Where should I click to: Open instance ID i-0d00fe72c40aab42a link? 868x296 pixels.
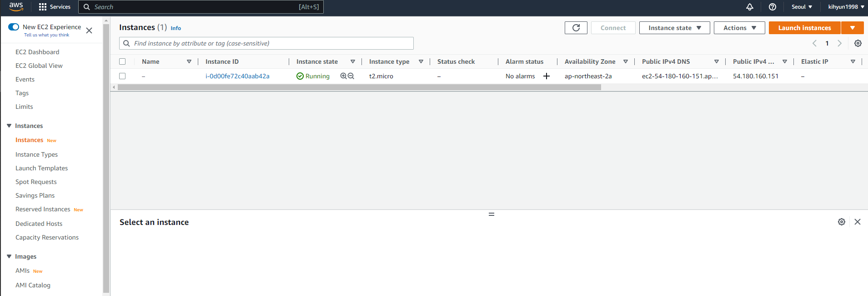click(x=237, y=76)
